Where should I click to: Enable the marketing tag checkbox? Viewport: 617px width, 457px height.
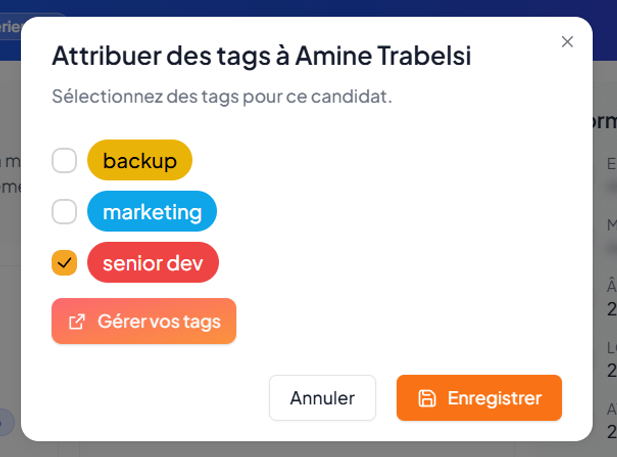pyautogui.click(x=64, y=212)
